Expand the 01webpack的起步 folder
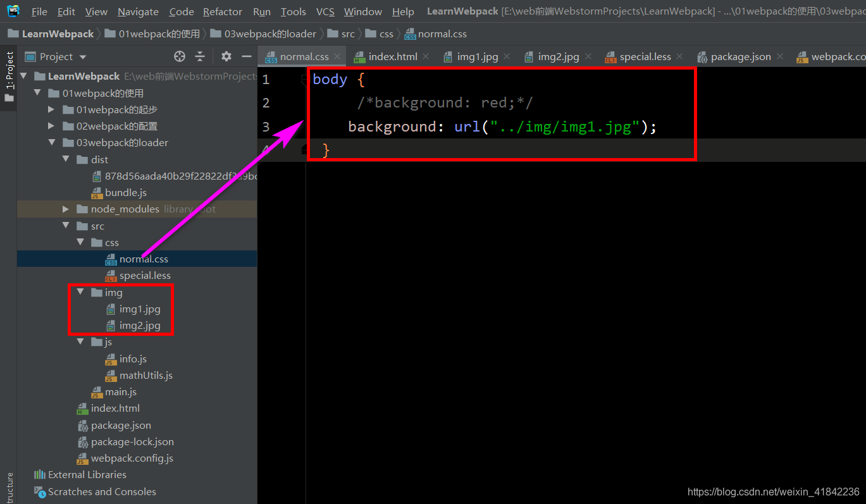The width and height of the screenshot is (866, 504). (x=52, y=109)
